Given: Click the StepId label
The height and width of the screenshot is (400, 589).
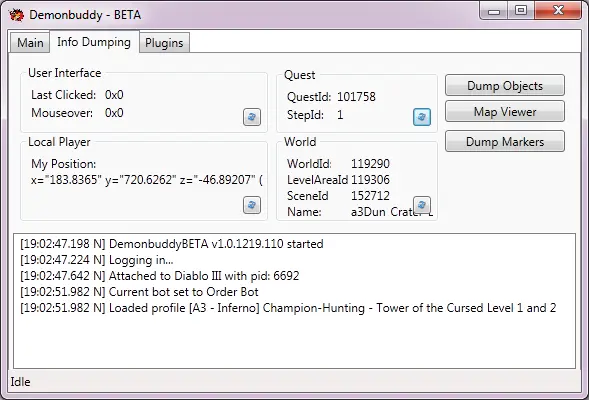Looking at the screenshot, I should coord(305,115).
